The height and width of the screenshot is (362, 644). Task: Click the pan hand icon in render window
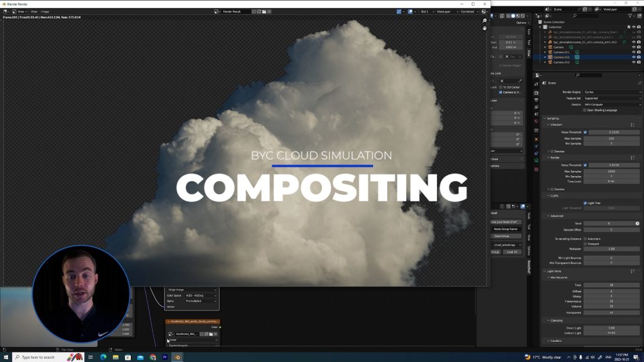485,28
